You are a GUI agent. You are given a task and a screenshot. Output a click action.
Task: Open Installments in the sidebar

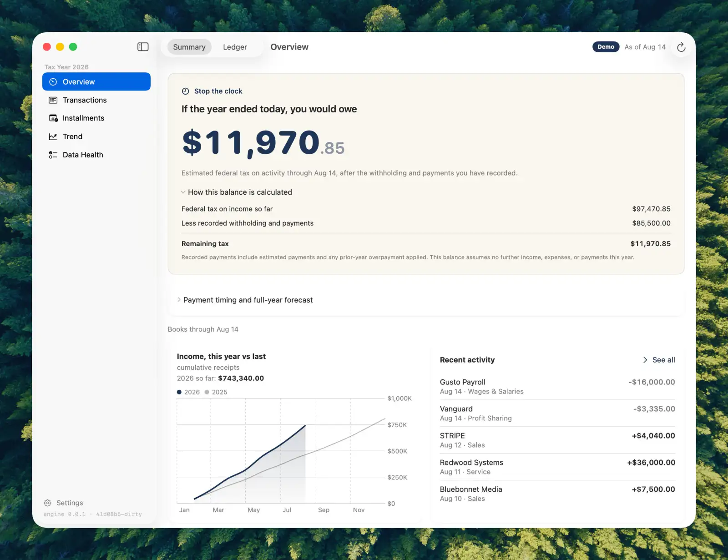point(96,118)
